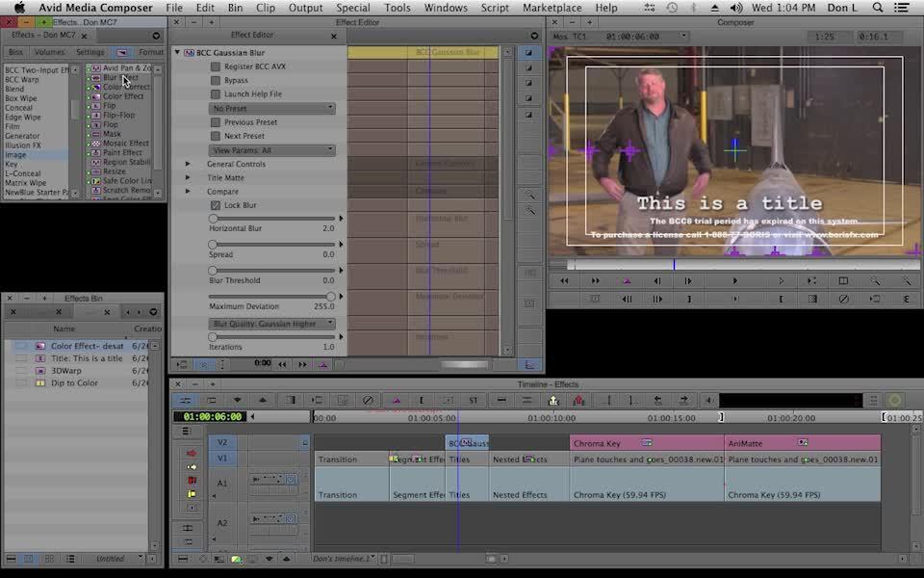Open the No Preset dropdown
Image resolution: width=924 pixels, height=578 pixels.
coord(272,109)
